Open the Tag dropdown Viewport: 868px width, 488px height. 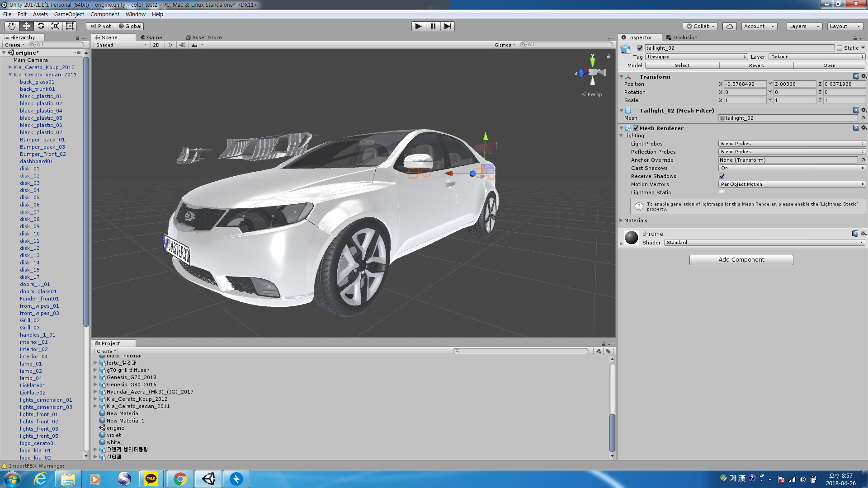click(x=697, y=57)
